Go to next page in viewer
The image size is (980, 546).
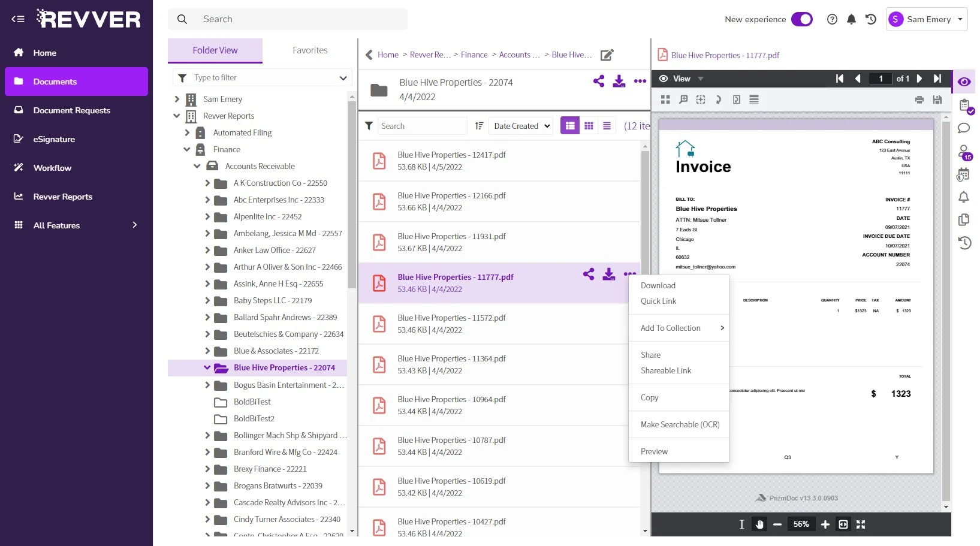pos(919,79)
